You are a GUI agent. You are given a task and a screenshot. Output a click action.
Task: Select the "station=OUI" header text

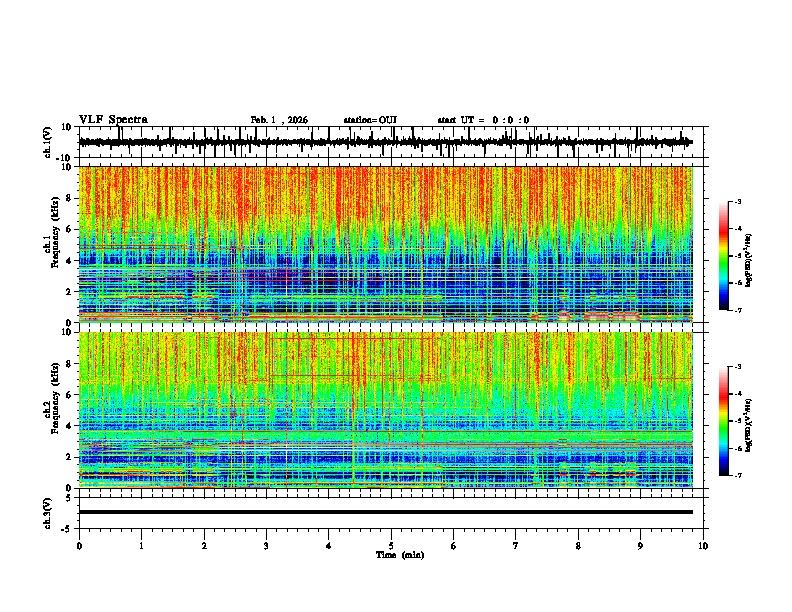[x=370, y=120]
